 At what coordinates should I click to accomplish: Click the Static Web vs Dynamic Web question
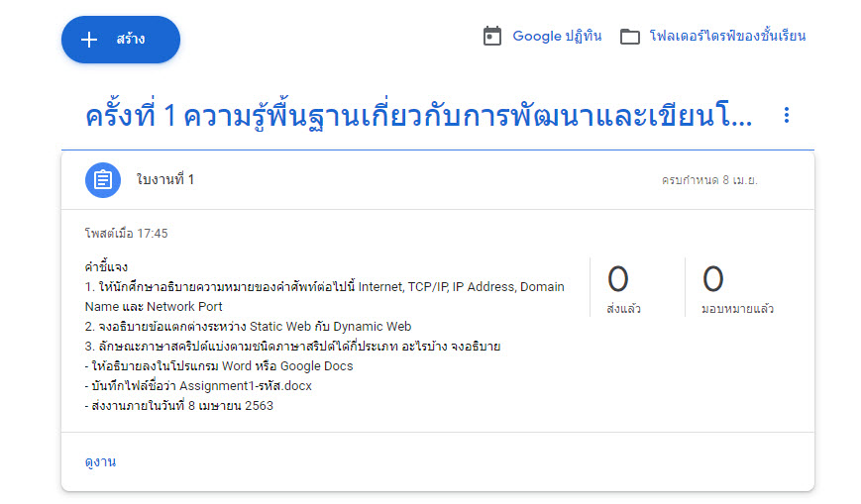click(249, 327)
